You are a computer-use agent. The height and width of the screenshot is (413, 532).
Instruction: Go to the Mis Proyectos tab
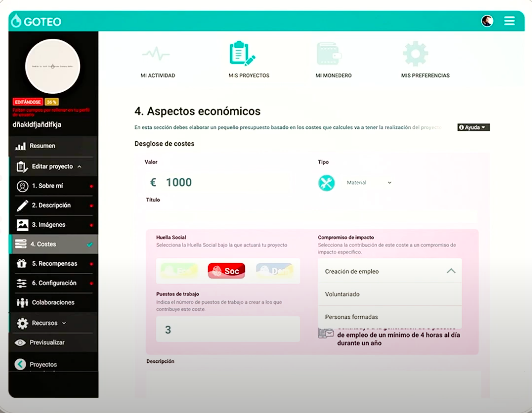click(x=249, y=75)
